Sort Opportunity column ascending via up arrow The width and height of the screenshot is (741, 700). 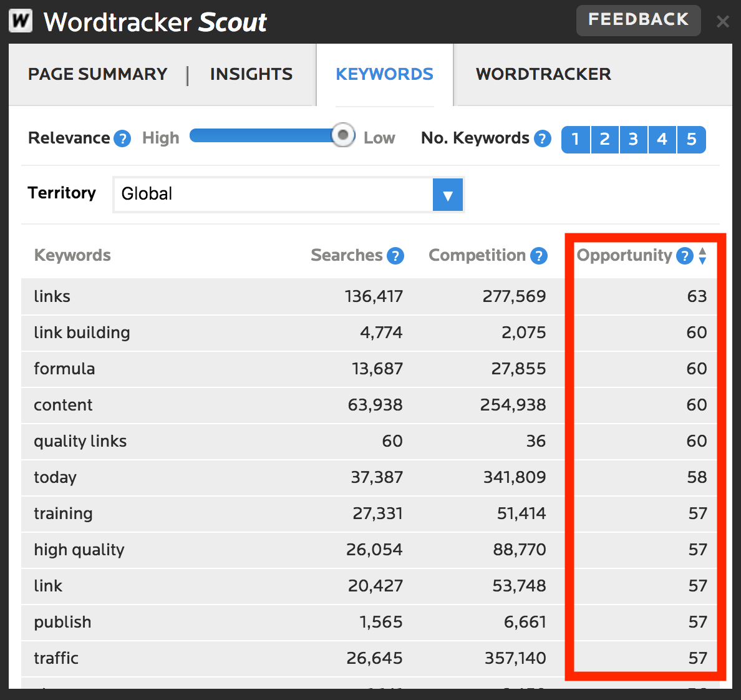click(702, 251)
